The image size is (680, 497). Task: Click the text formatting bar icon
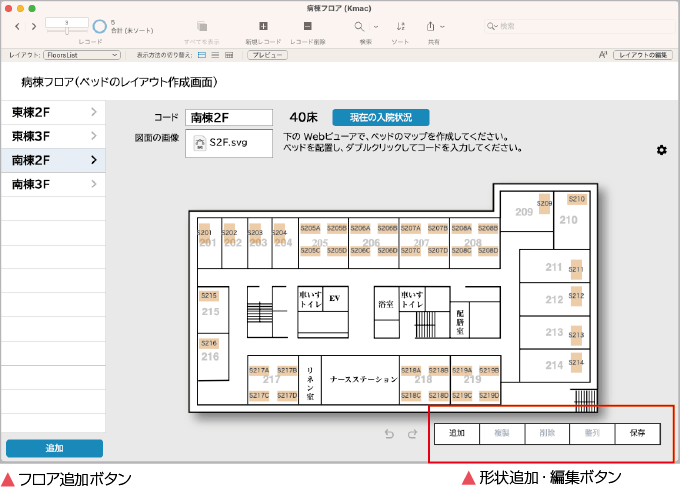click(x=603, y=55)
